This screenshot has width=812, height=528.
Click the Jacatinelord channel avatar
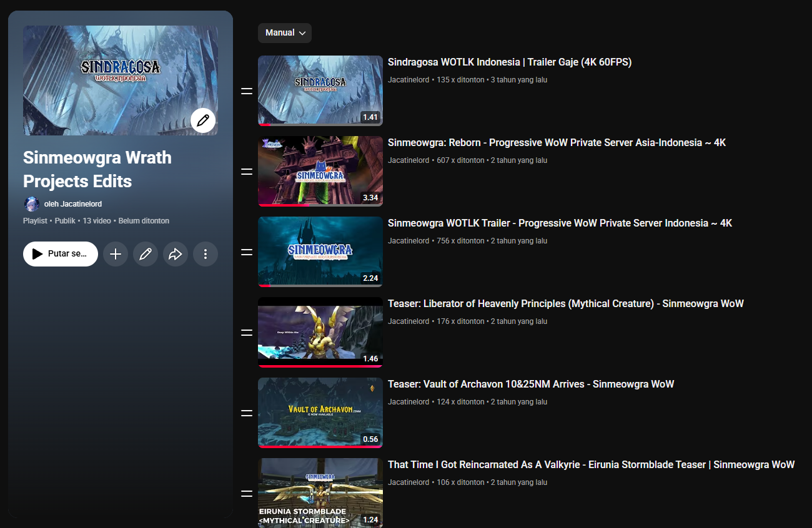point(31,204)
